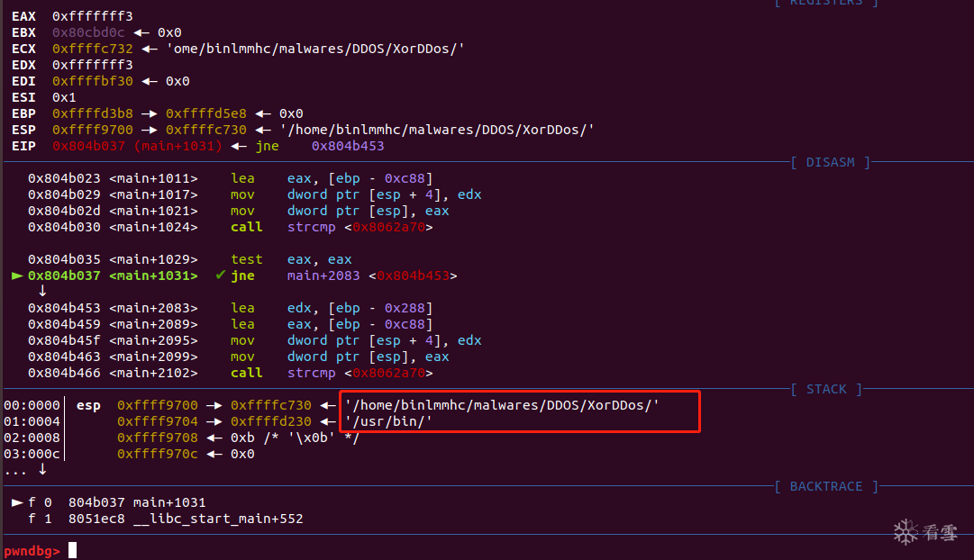Click call strcmp at main+2102
Image resolution: width=974 pixels, height=560 pixels.
(332, 373)
